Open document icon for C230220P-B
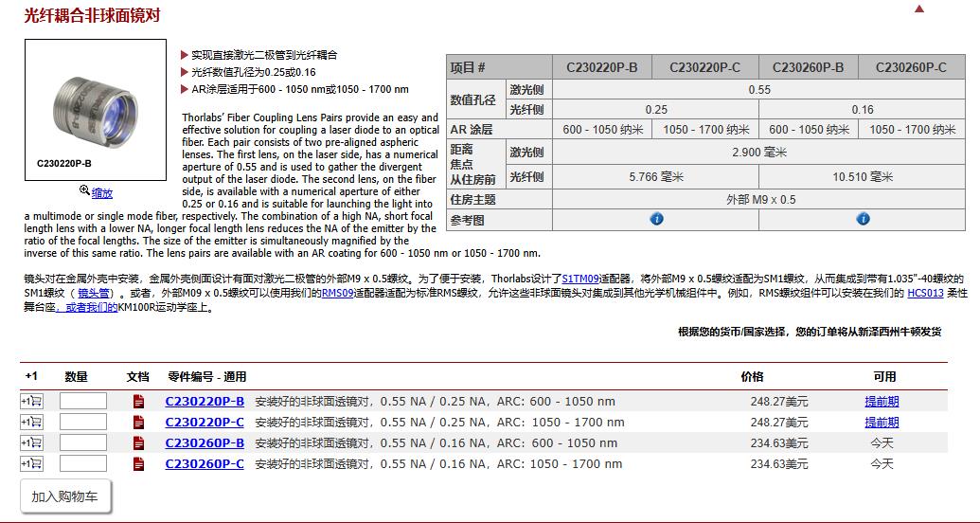 (x=139, y=401)
